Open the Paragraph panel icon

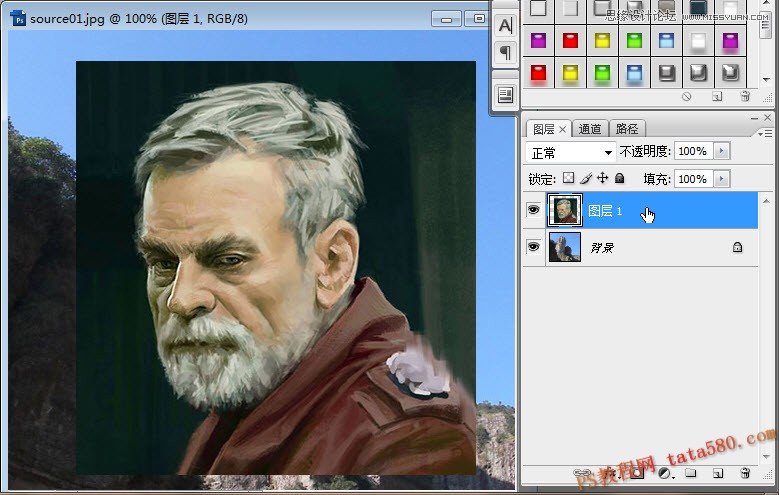point(505,52)
